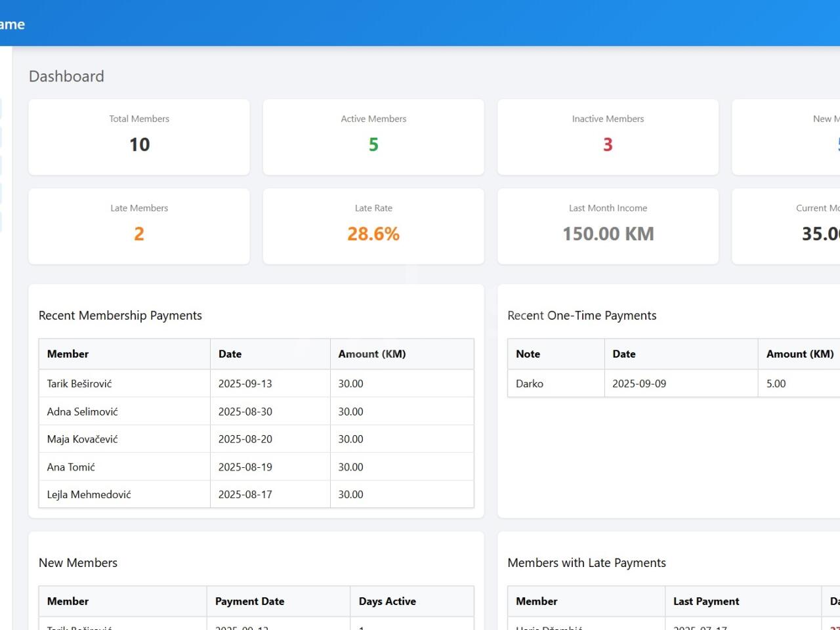Image resolution: width=840 pixels, height=630 pixels.
Task: Open the Active Members card
Action: pyautogui.click(x=373, y=137)
